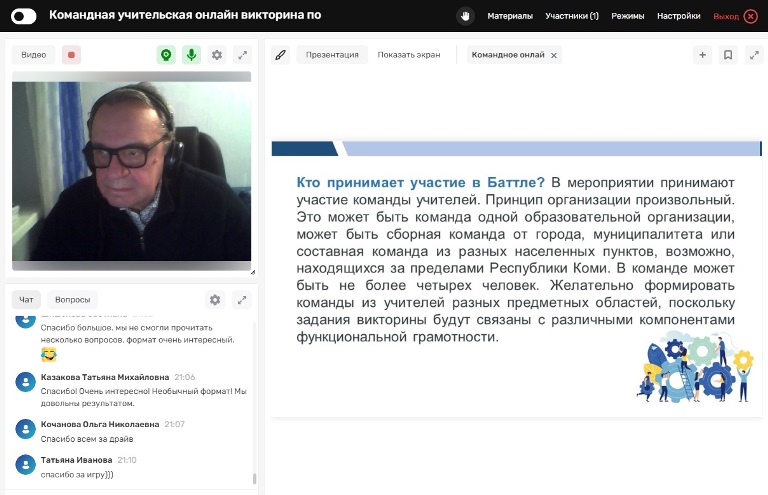Open video settings gear icon

point(217,55)
